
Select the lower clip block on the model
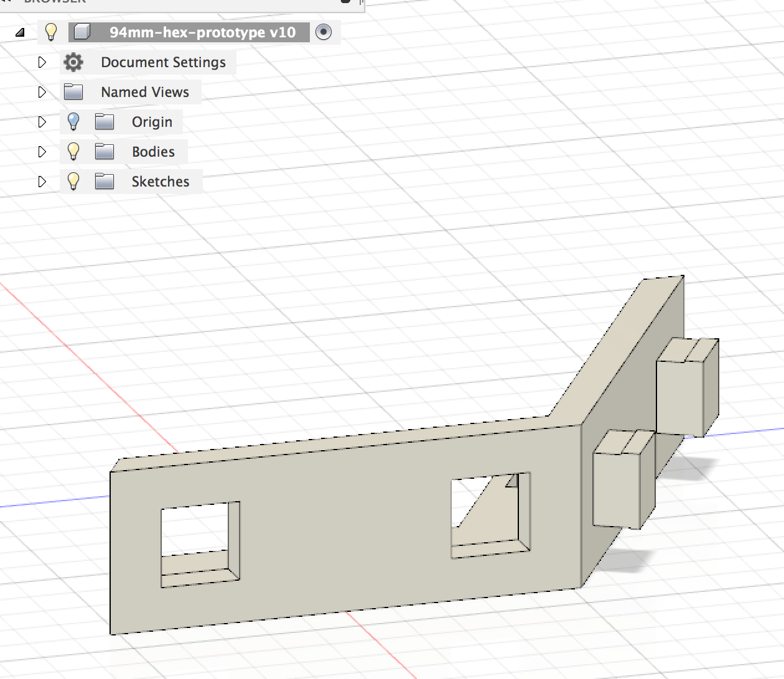tap(623, 479)
